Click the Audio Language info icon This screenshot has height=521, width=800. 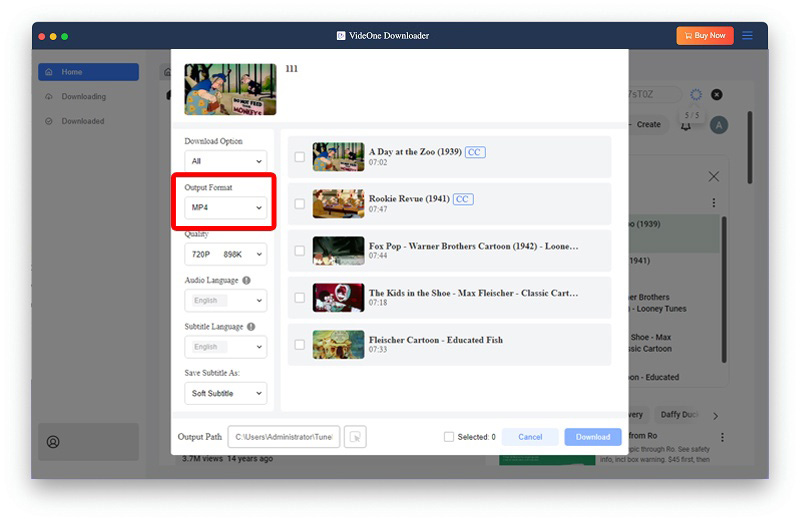pyautogui.click(x=246, y=281)
